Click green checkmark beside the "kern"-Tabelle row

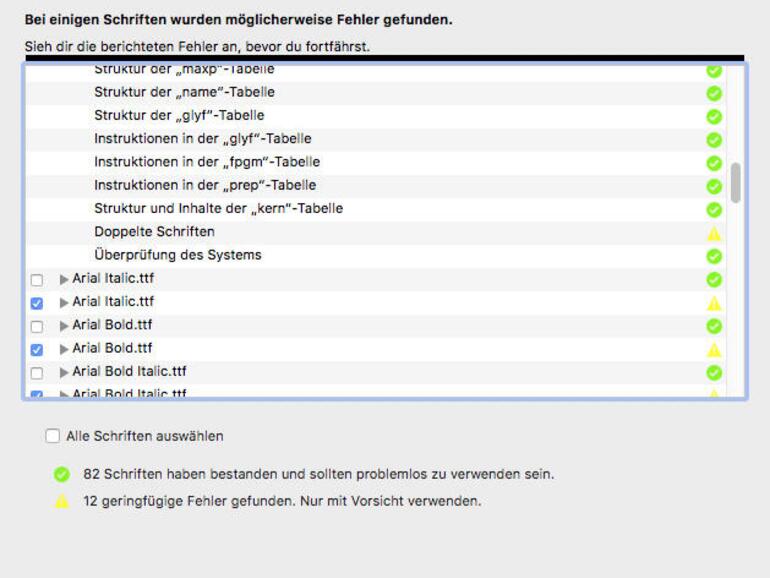point(714,210)
